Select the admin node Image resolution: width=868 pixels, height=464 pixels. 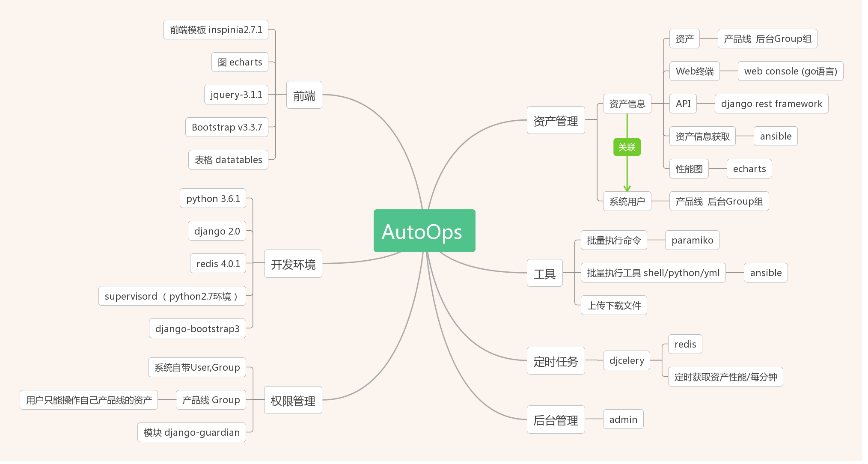623,419
